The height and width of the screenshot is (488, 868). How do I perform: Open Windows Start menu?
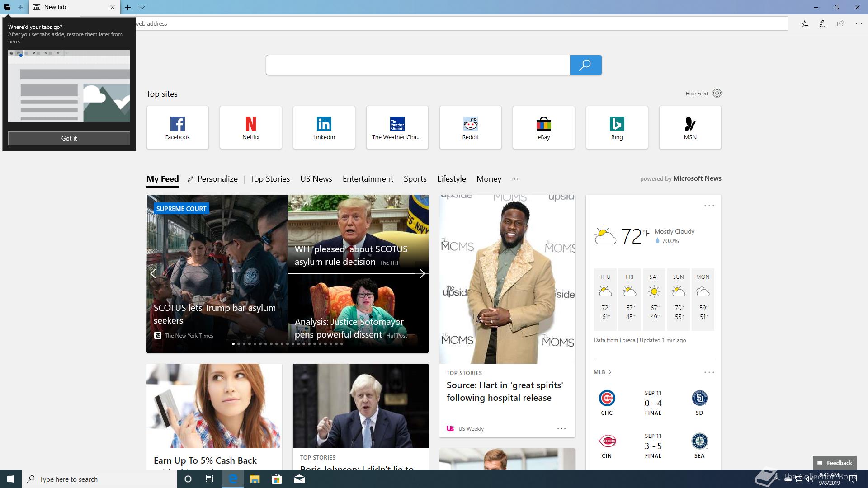coord(11,479)
